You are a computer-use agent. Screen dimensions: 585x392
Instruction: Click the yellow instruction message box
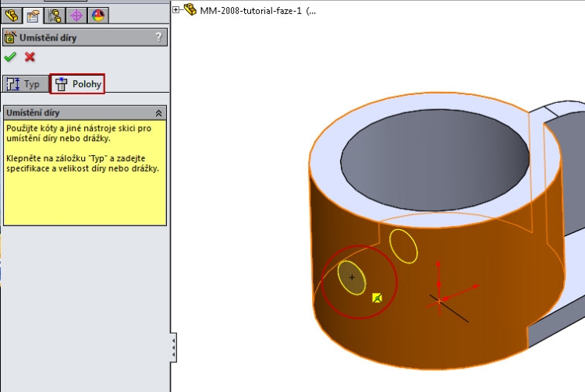point(85,172)
